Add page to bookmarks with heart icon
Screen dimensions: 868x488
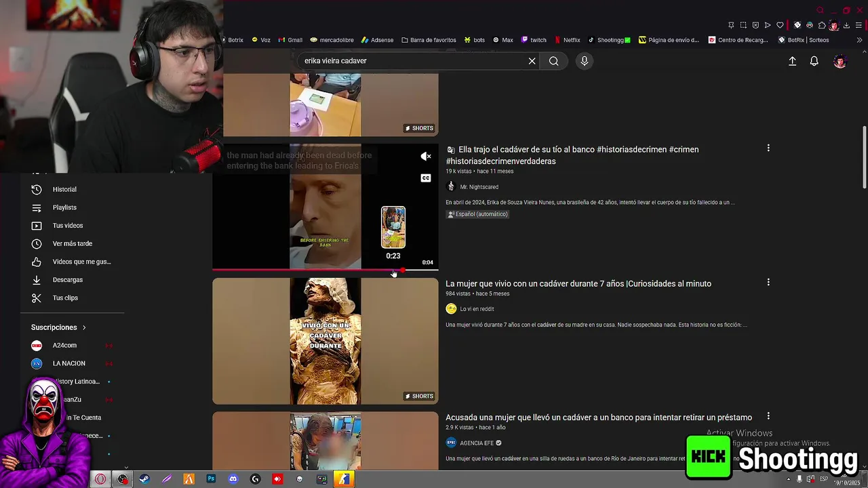click(x=780, y=25)
